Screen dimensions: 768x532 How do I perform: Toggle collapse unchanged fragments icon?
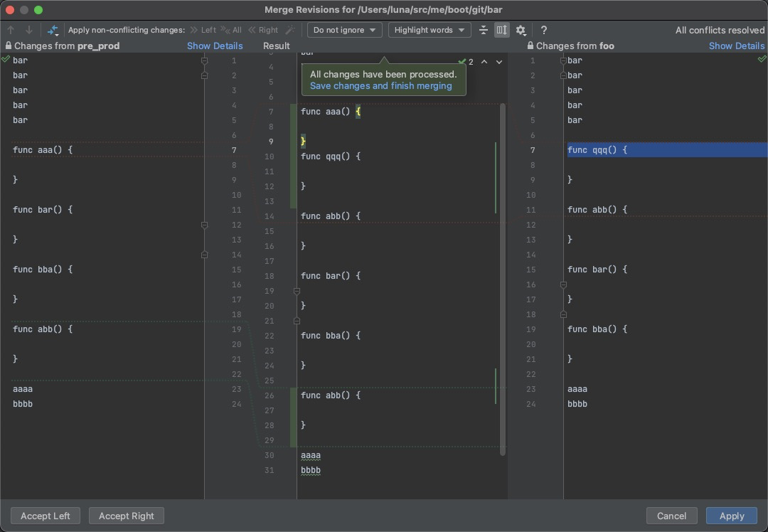coord(484,30)
